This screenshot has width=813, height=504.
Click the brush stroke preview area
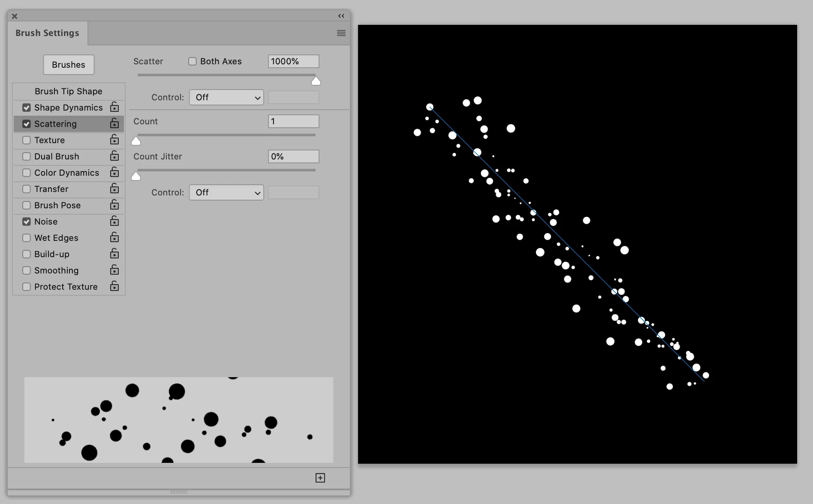pyautogui.click(x=179, y=420)
